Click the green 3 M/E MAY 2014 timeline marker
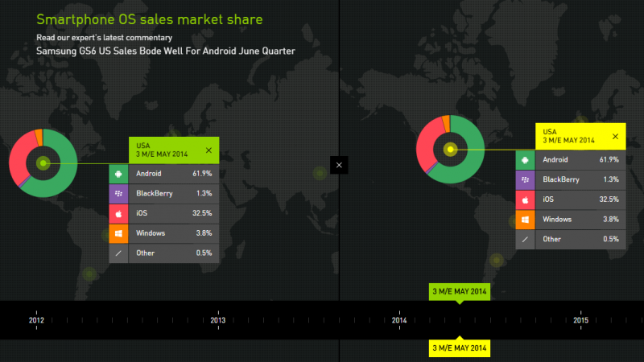The width and height of the screenshot is (644, 362). pyautogui.click(x=459, y=291)
